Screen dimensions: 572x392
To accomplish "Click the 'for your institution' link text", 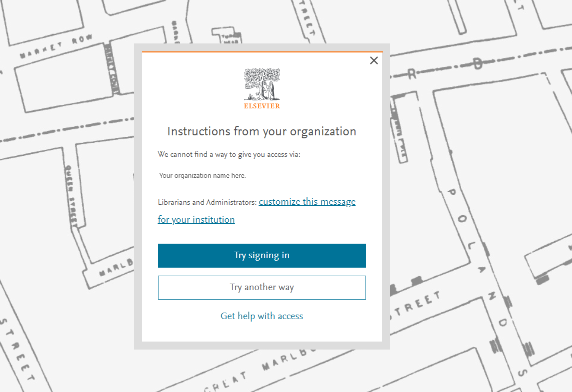I will click(196, 220).
